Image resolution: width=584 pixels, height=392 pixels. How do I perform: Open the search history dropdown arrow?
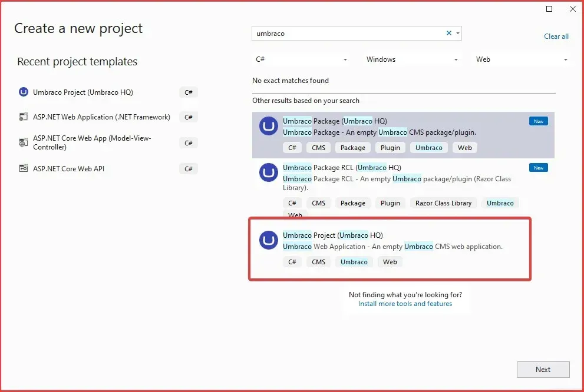tap(457, 33)
